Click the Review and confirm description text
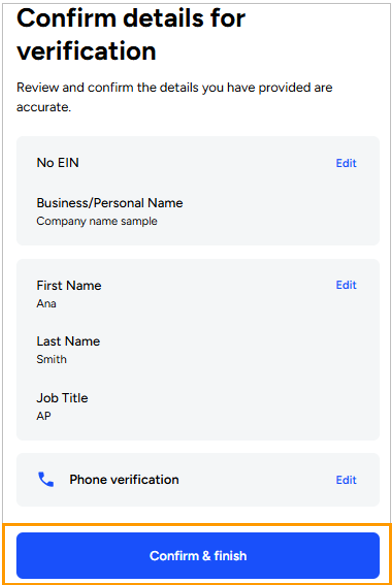Viewport: 392px width, 585px height. point(174,97)
